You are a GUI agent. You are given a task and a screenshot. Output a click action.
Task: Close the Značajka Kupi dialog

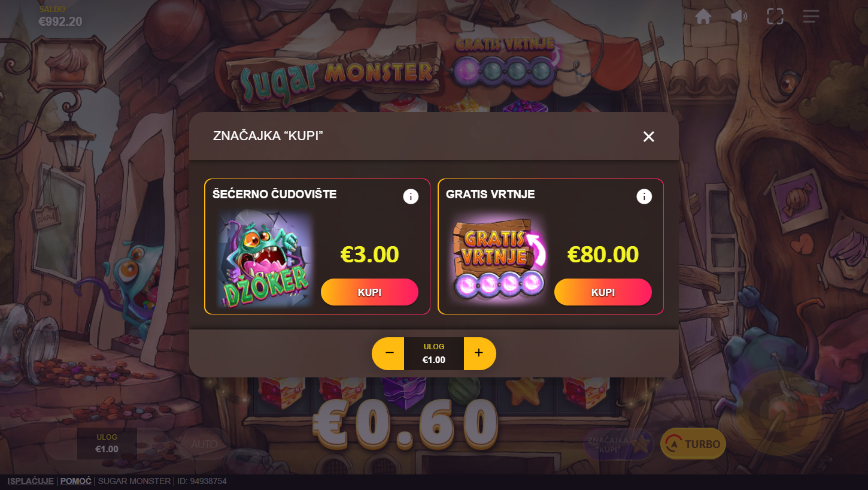coord(649,137)
